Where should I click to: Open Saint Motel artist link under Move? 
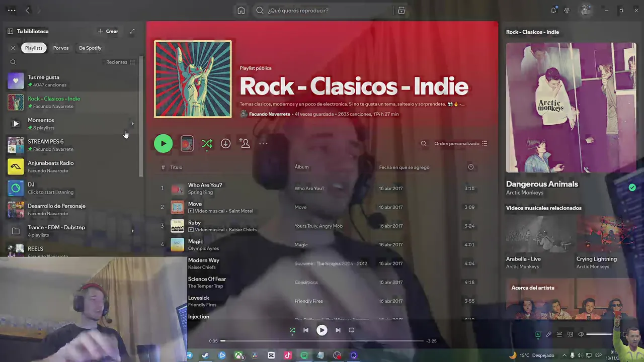click(x=240, y=211)
